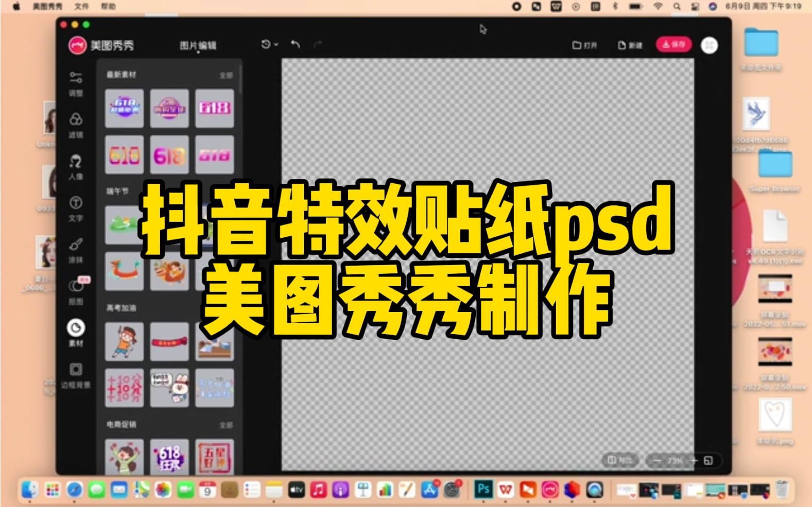Select the blue text sticker thumbnail

tap(215, 388)
